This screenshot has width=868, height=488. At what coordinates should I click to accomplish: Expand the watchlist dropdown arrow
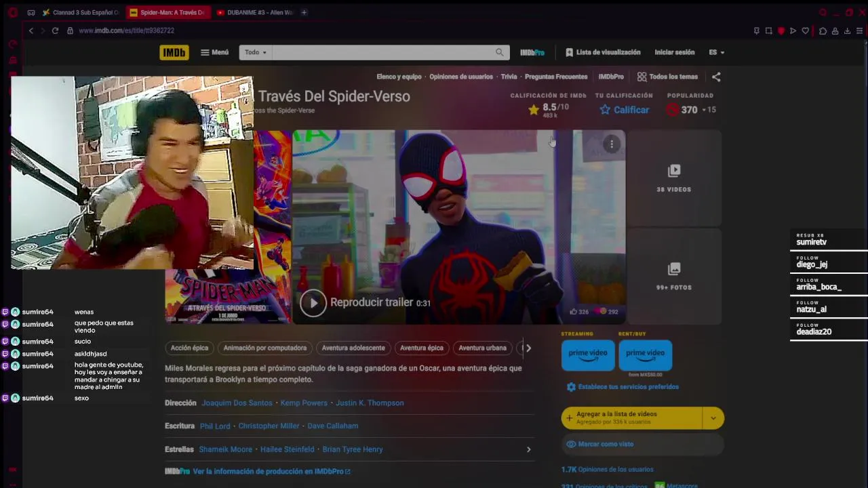[x=713, y=418]
